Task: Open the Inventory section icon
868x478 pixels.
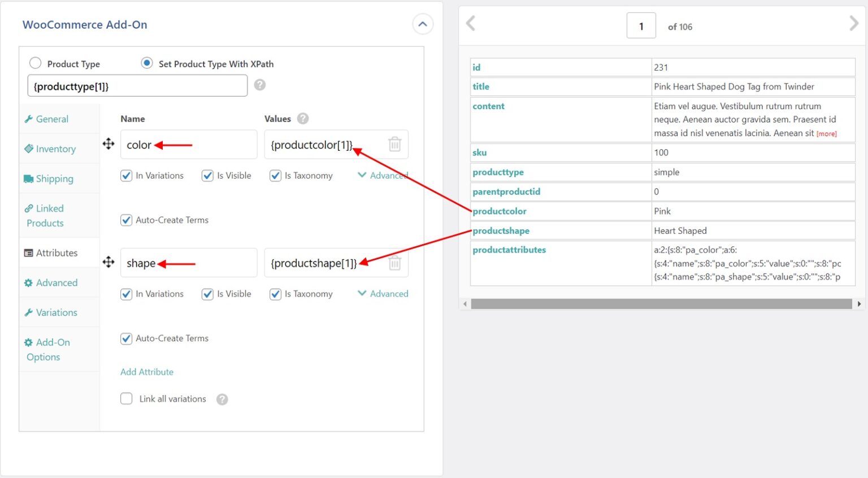Action: tap(29, 149)
